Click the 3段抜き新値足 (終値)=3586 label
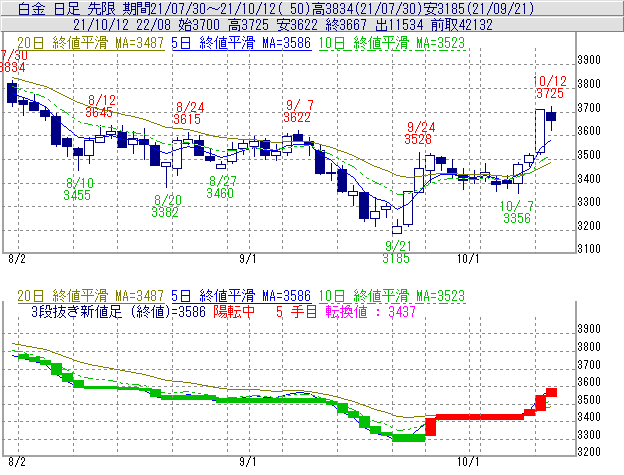Image resolution: width=624 pixels, height=475 pixels. [x=118, y=311]
